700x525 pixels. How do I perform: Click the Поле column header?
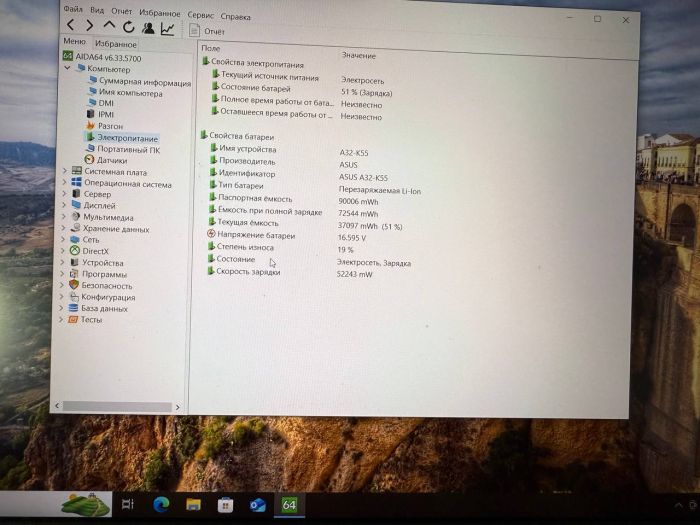[x=211, y=48]
